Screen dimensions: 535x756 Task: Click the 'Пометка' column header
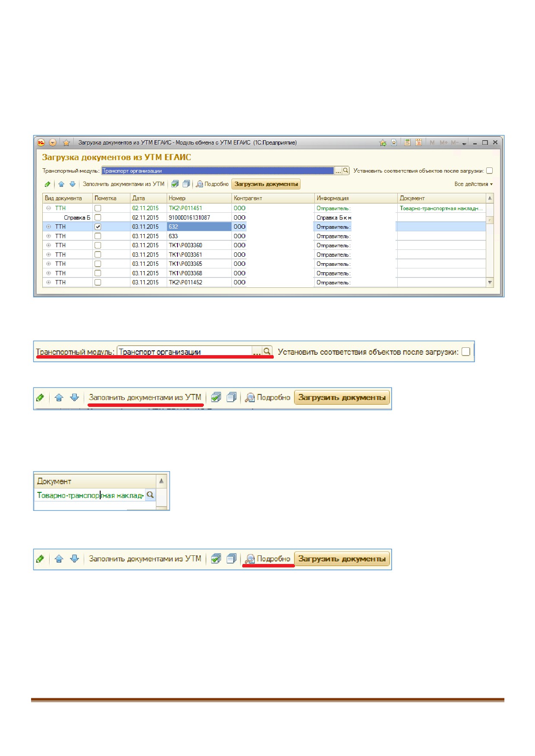point(111,198)
